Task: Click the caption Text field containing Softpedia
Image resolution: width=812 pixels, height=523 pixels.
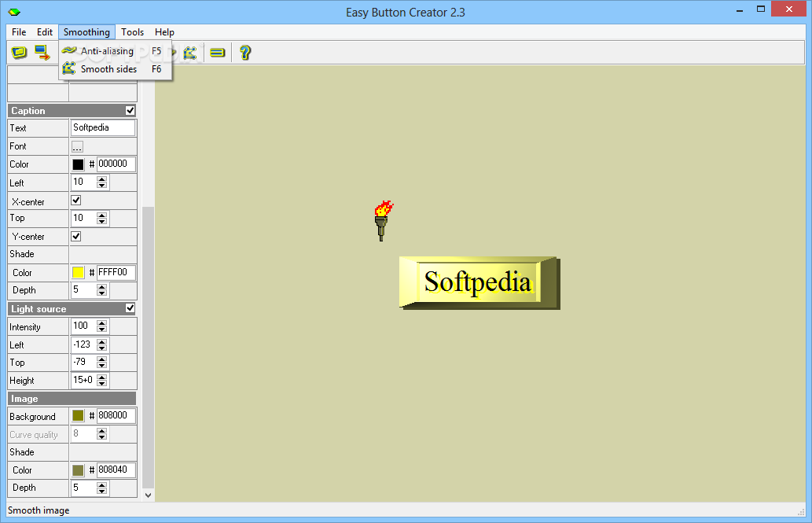Action: [103, 127]
